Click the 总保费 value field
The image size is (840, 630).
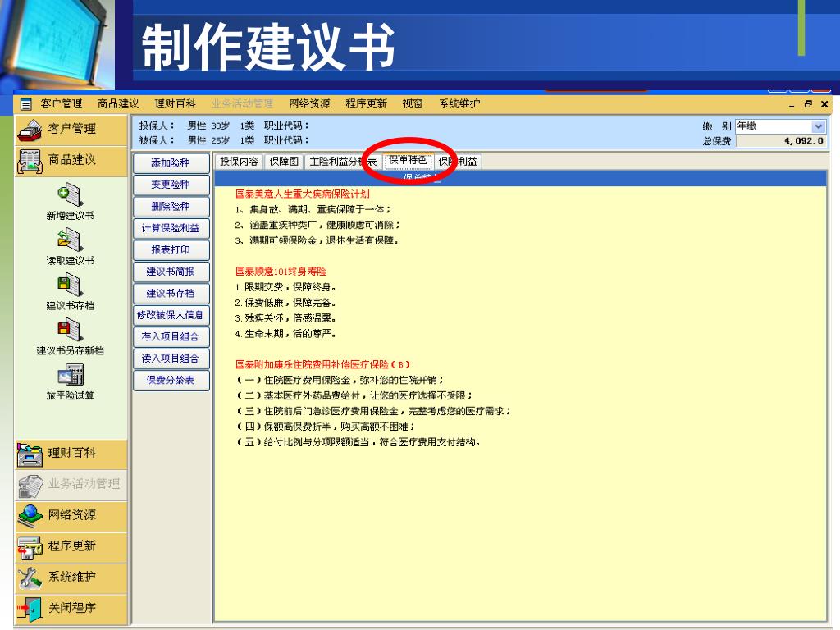[x=781, y=141]
